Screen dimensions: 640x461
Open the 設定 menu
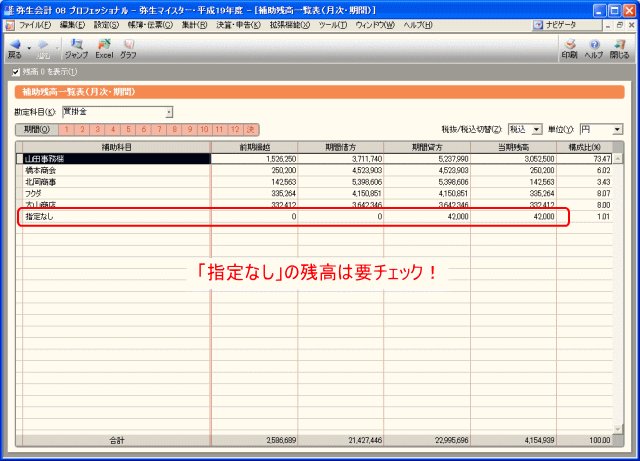point(106,25)
